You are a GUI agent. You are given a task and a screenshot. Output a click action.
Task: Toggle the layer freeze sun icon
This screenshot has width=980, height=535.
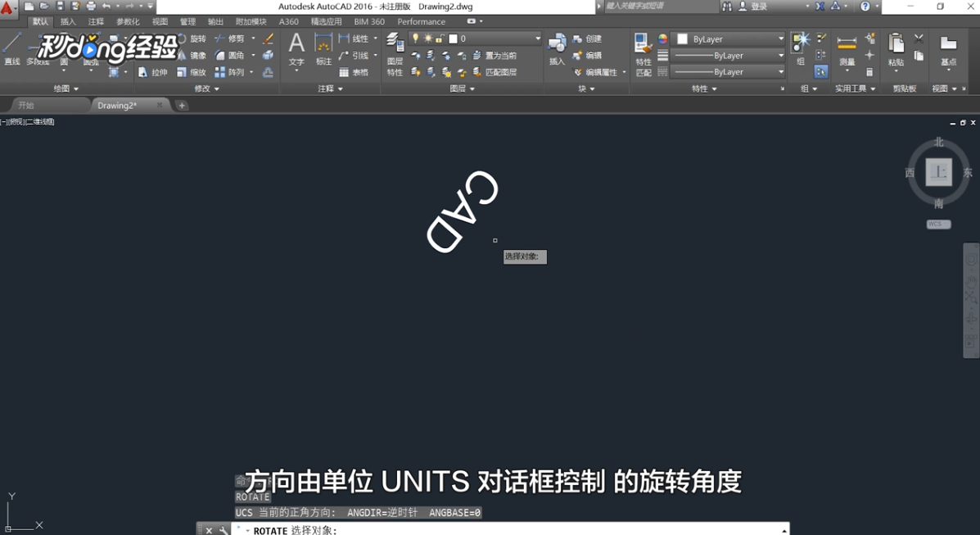click(427, 37)
